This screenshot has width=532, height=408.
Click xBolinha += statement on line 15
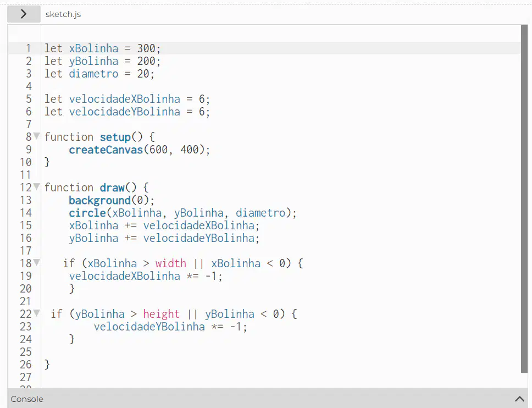[x=164, y=225]
